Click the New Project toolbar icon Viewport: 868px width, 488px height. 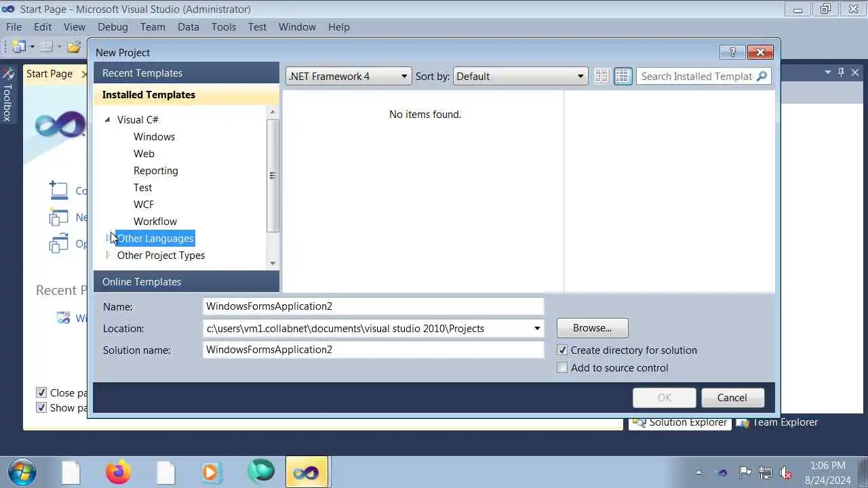click(18, 47)
